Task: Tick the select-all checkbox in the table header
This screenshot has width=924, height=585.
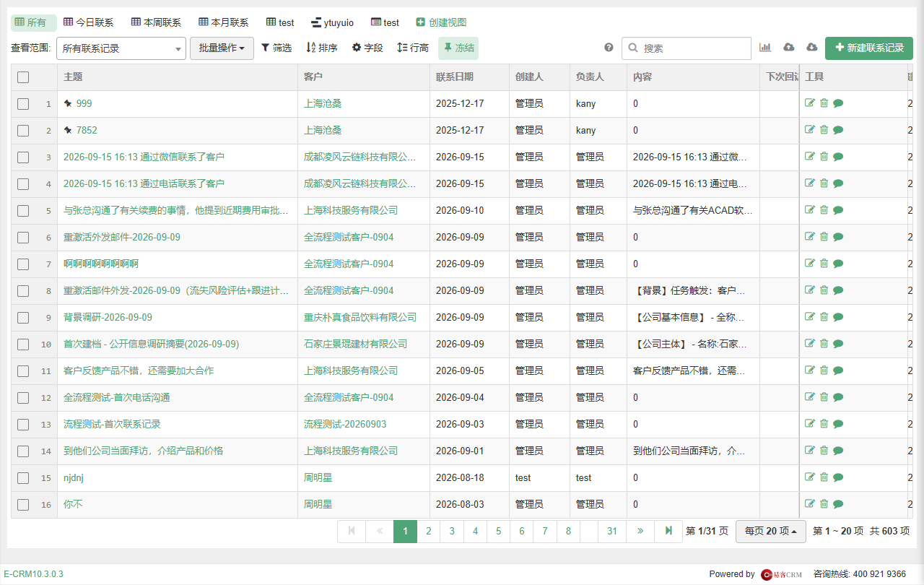Action: 23,77
